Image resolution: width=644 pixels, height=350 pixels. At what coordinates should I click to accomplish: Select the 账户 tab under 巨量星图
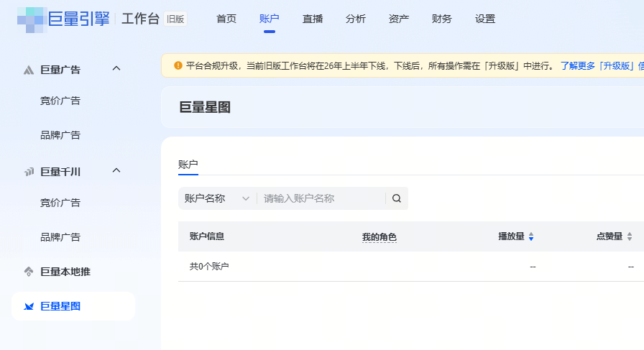coord(188,165)
